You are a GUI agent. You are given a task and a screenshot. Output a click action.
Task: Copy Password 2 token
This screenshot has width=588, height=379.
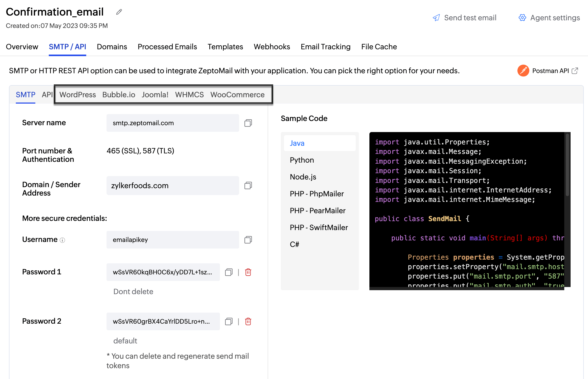coord(229,321)
